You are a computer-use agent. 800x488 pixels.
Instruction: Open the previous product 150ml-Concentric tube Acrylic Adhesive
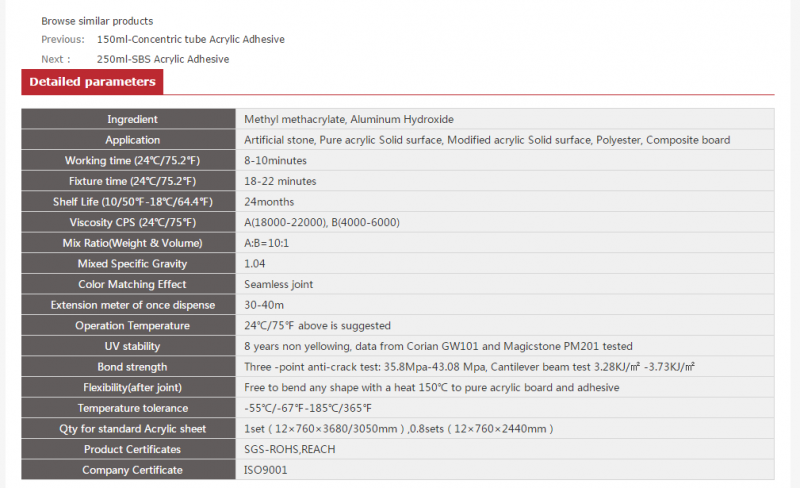point(190,39)
